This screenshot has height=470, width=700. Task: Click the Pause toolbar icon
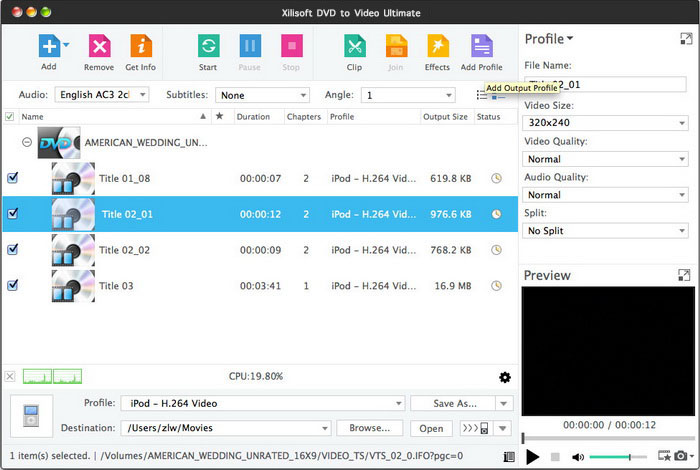[x=250, y=46]
